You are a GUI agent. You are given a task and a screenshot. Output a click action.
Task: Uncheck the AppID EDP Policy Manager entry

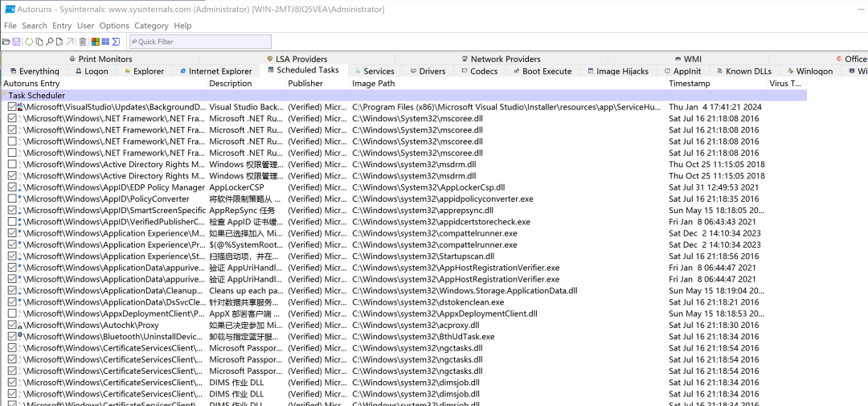pos(12,187)
